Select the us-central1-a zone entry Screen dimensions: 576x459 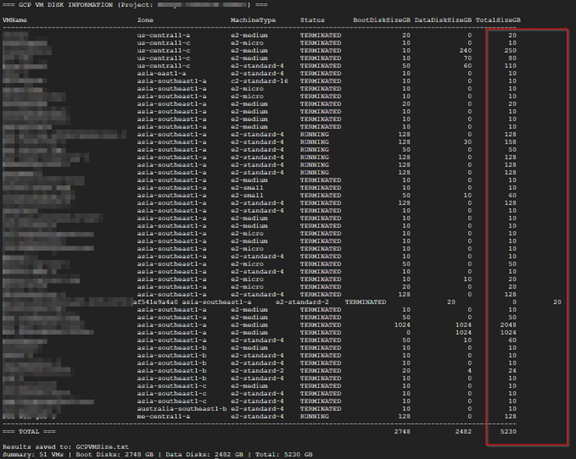pyautogui.click(x=163, y=35)
